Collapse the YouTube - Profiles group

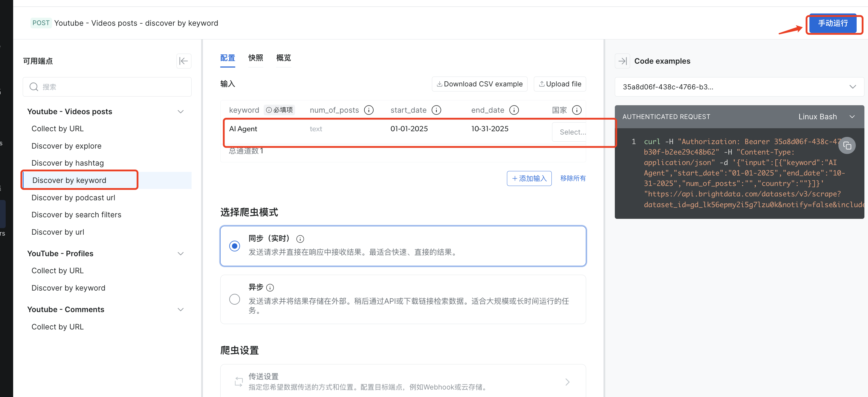point(181,254)
